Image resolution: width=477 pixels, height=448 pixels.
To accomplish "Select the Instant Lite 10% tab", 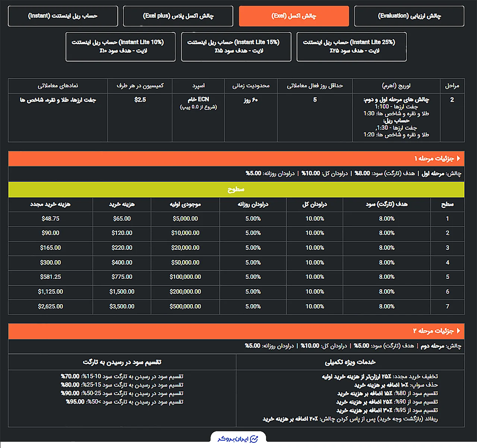I will pyautogui.click(x=120, y=47).
